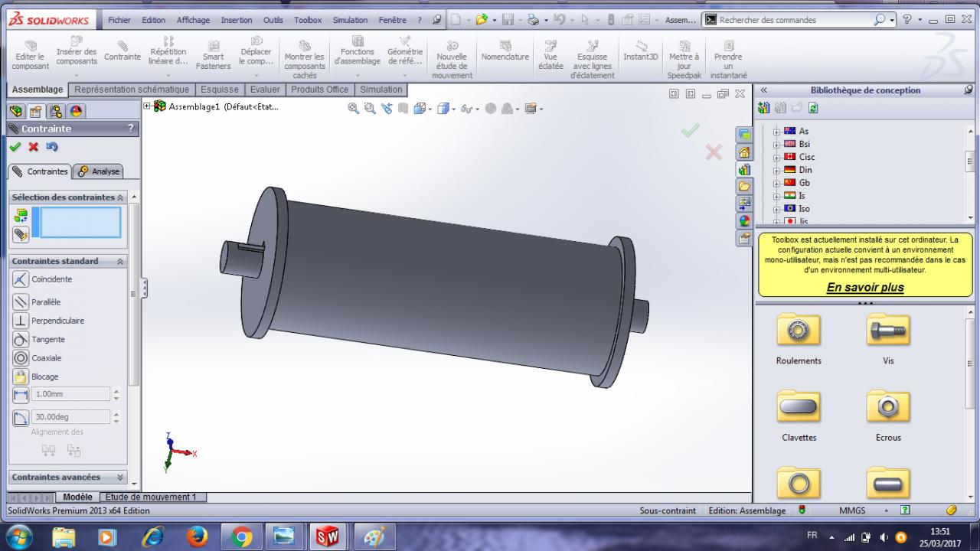Open the Clavettes folder icon

pos(798,407)
